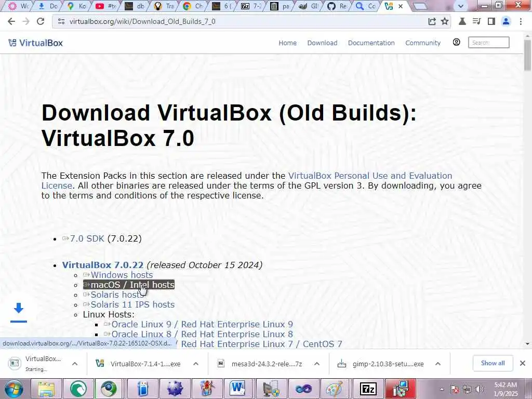Open the blue infinity app in taskbar

(303, 389)
